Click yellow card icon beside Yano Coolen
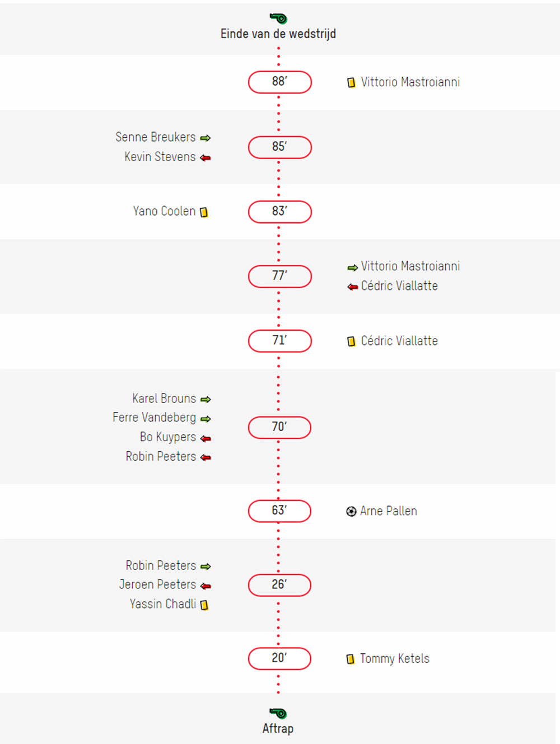Viewport: 560px width, 744px height. point(204,212)
